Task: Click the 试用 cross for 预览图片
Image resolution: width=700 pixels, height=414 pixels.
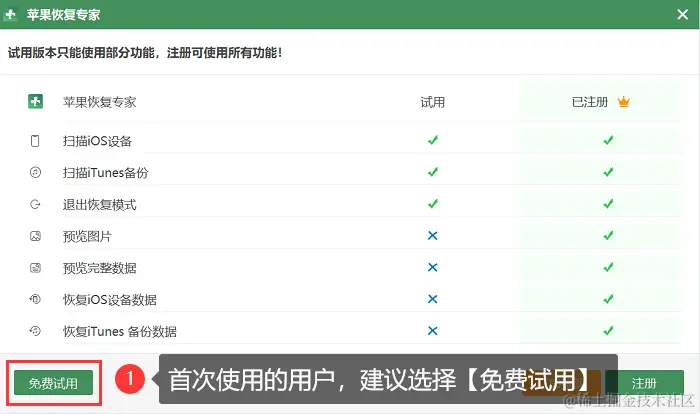Action: click(x=433, y=235)
